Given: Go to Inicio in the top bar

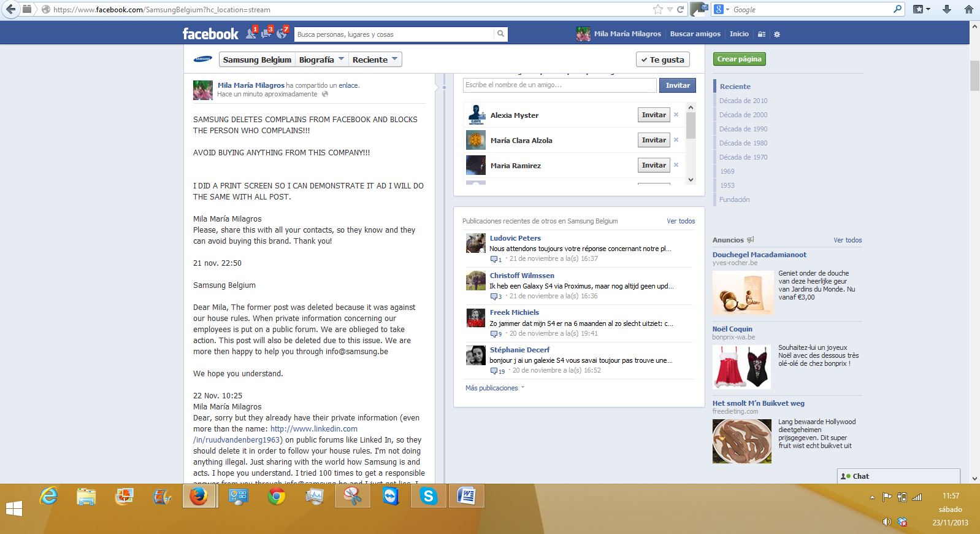Looking at the screenshot, I should [x=739, y=34].
